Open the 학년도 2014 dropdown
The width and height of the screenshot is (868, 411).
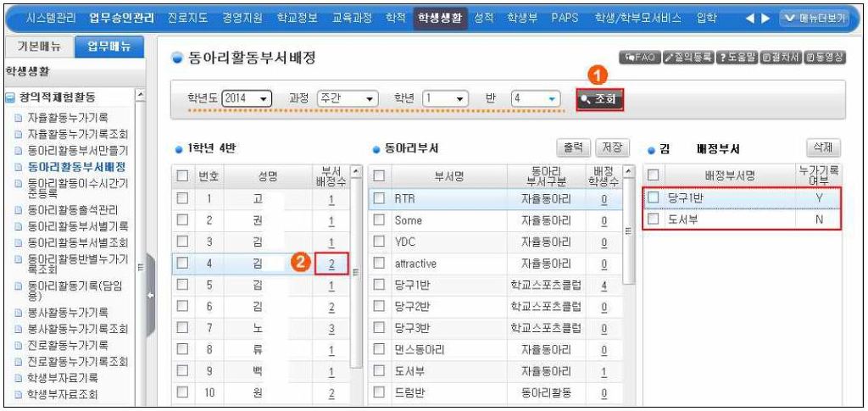point(247,99)
